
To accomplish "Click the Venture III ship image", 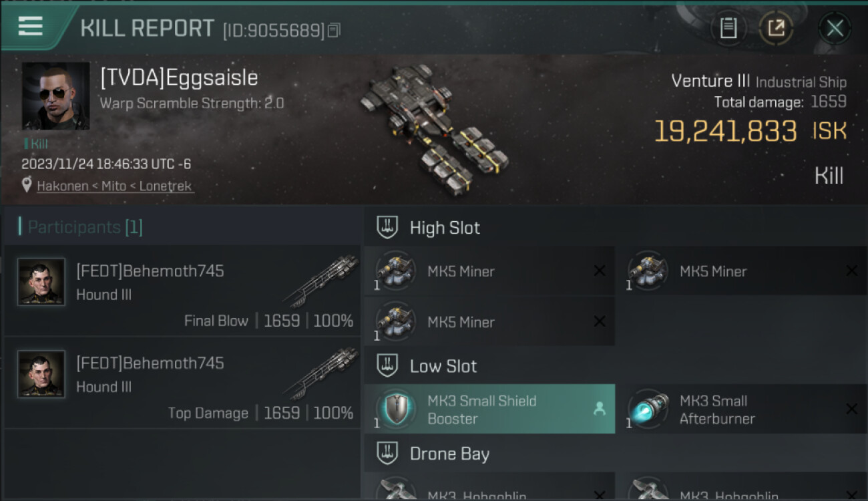I will (434, 127).
